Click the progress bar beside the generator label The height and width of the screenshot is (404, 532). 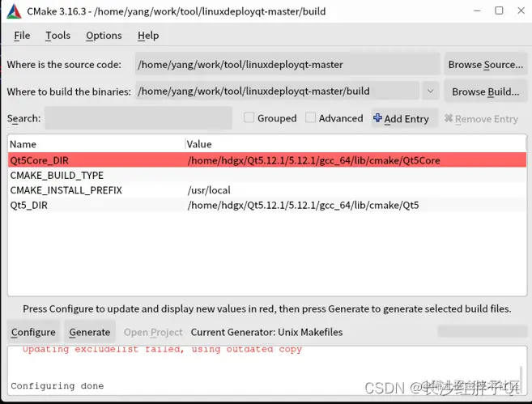483,331
